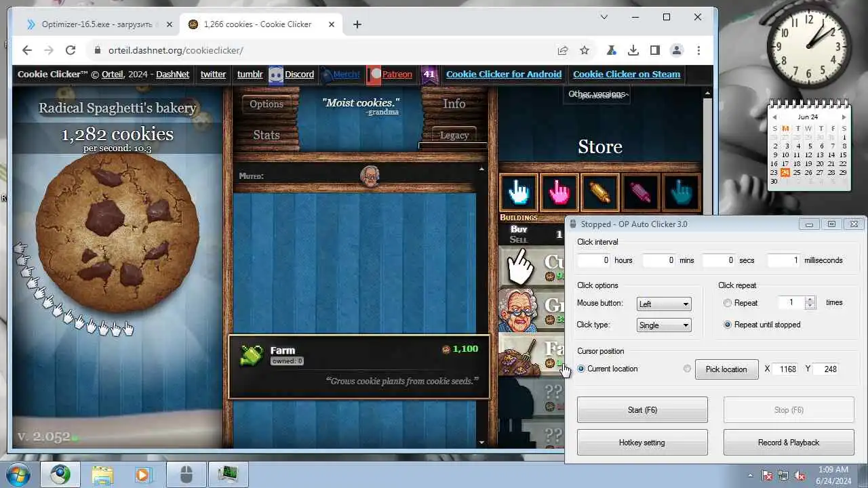Open twitter link in top bar
Screen dimensions: 868x488
coord(213,75)
